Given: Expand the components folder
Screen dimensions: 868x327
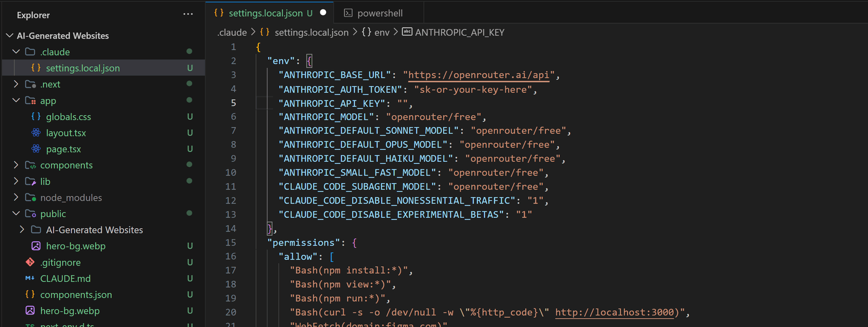Looking at the screenshot, I should click(16, 165).
